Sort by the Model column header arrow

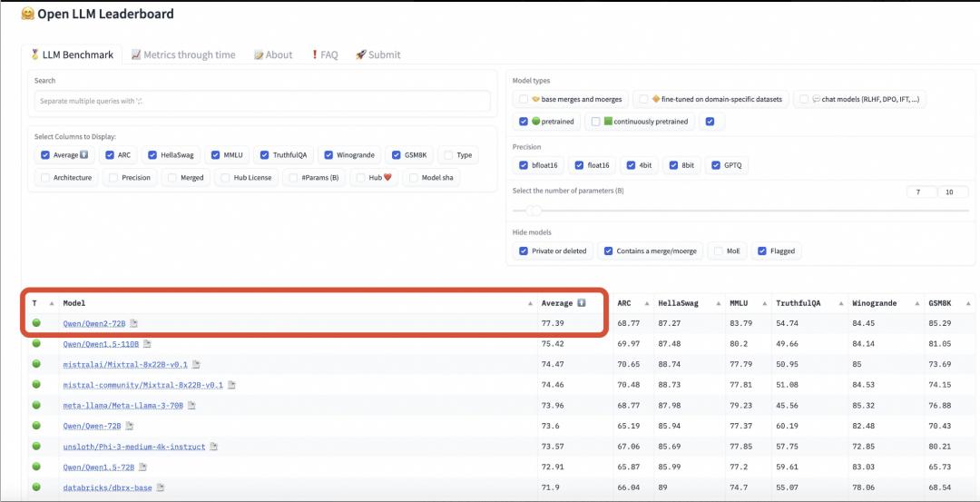coord(530,303)
